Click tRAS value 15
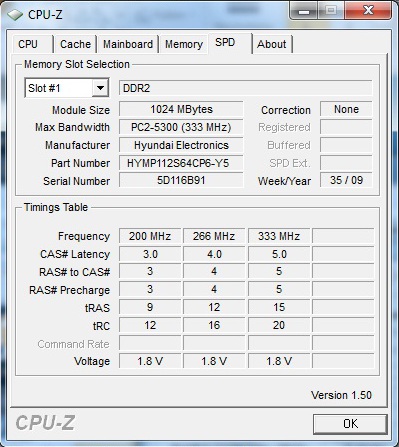This screenshot has height=447, width=399. [279, 307]
